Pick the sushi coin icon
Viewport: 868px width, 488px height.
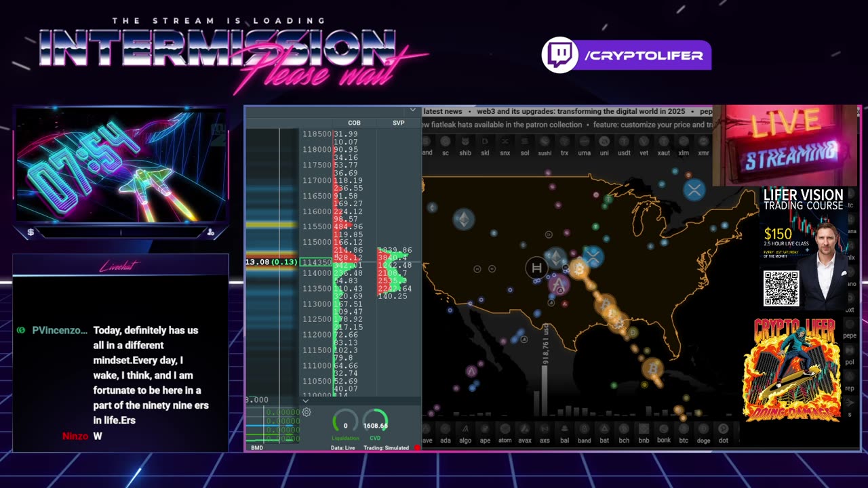coord(545,142)
